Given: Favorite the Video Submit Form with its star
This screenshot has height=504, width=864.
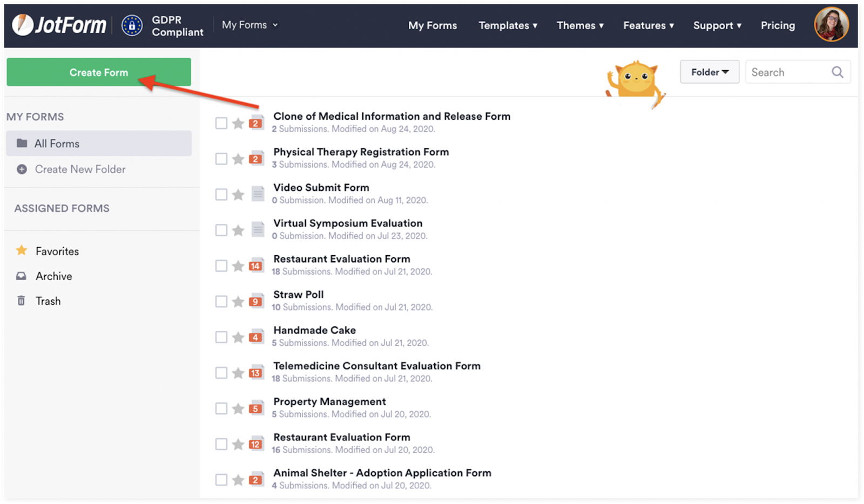Looking at the screenshot, I should click(238, 194).
